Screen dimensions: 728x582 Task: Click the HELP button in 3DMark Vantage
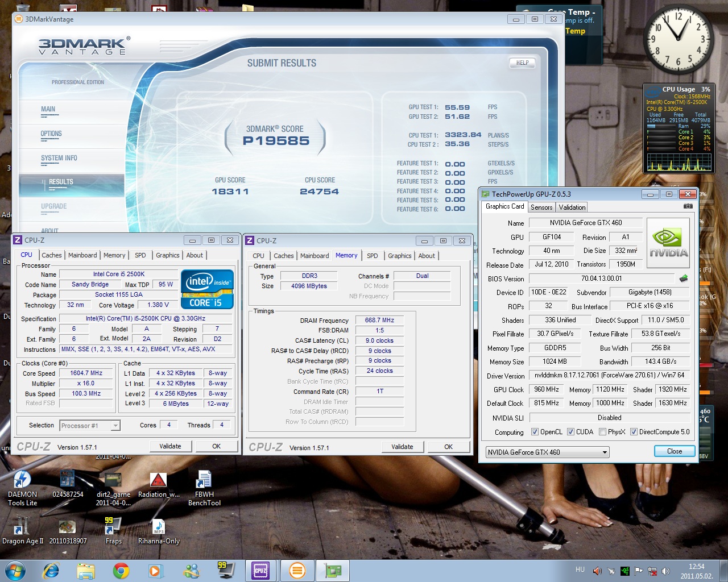(x=522, y=63)
